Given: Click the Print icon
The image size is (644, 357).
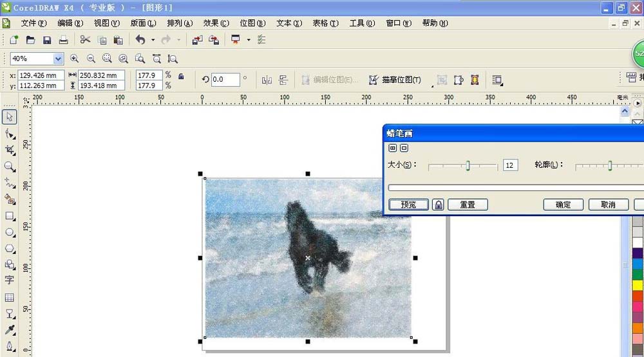Looking at the screenshot, I should [63, 40].
